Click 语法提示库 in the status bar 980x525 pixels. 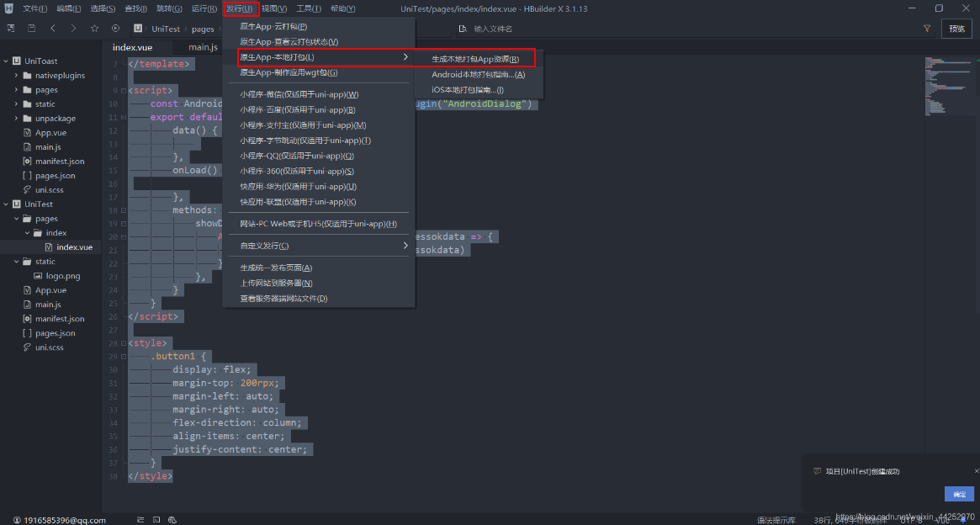coord(776,520)
